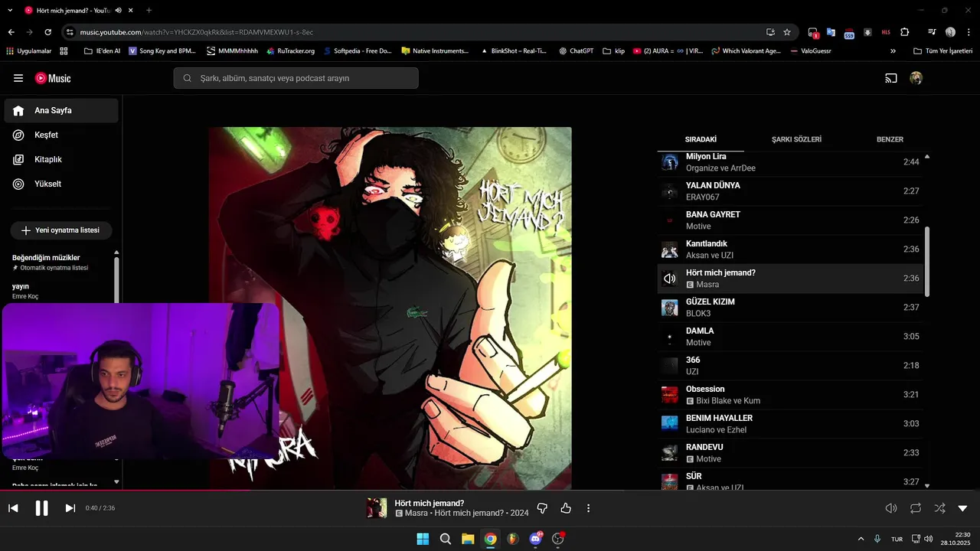This screenshot has height=551, width=980.
Task: Open the account avatar menu
Action: tap(916, 78)
